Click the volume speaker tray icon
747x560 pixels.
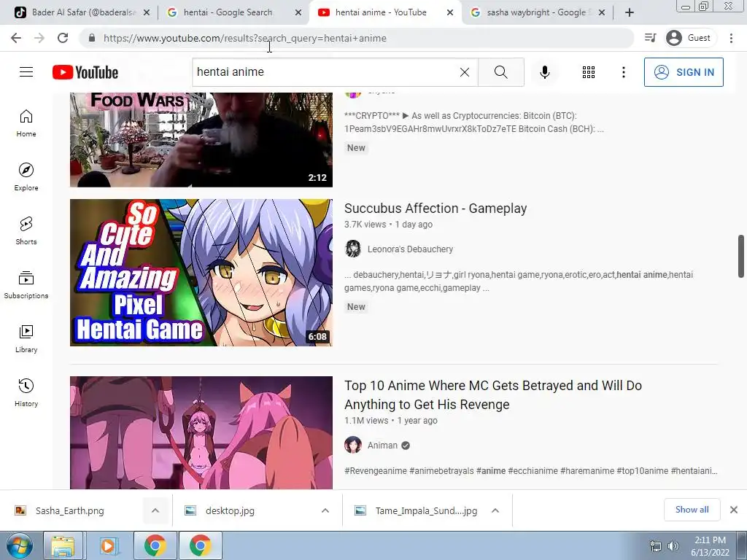(673, 546)
